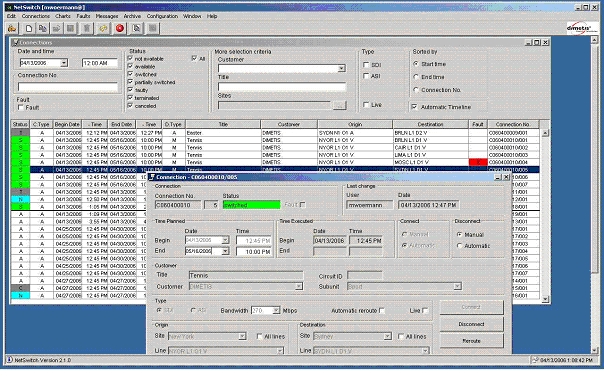Open the Origin Site dropdown (New York)
The height and width of the screenshot is (378, 604).
click(242, 336)
